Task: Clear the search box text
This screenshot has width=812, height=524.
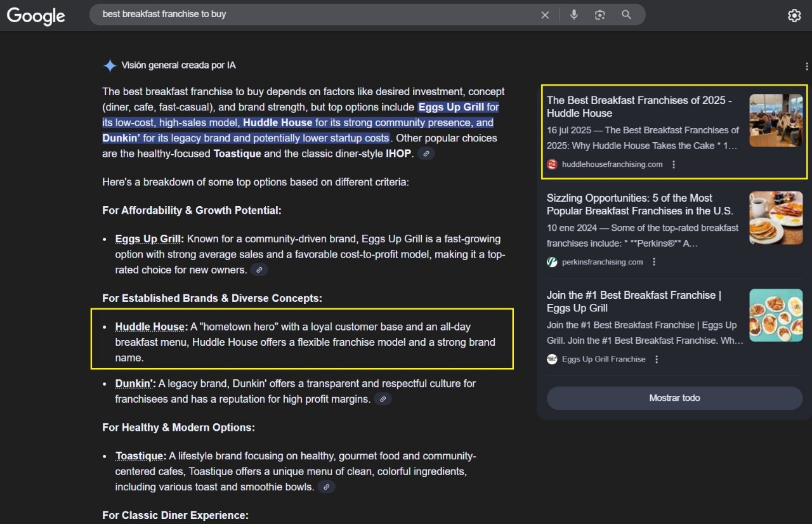Action: (545, 15)
